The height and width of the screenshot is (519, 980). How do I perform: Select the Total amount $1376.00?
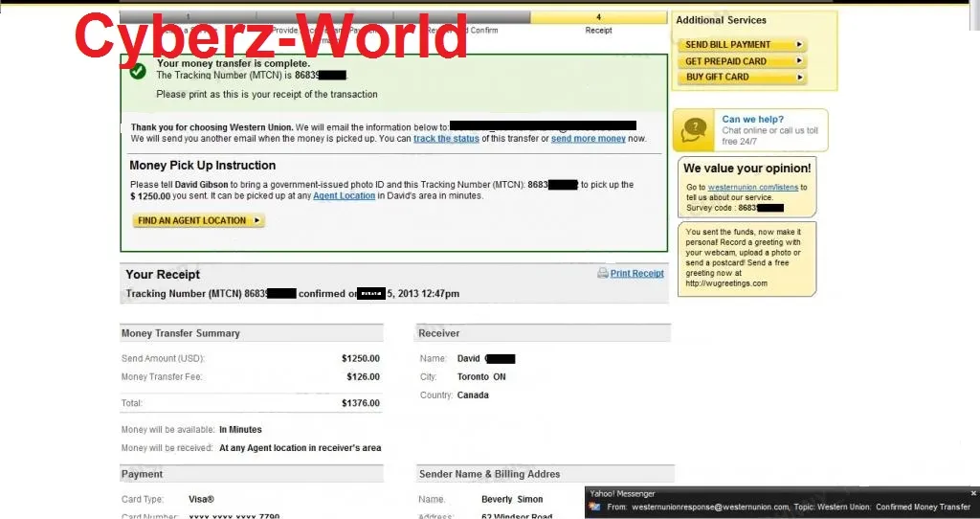pyautogui.click(x=361, y=403)
